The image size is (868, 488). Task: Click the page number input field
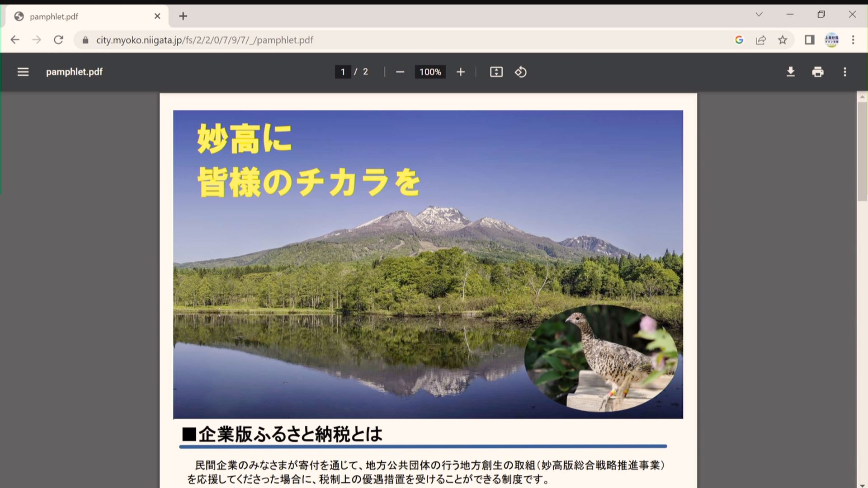(x=343, y=72)
